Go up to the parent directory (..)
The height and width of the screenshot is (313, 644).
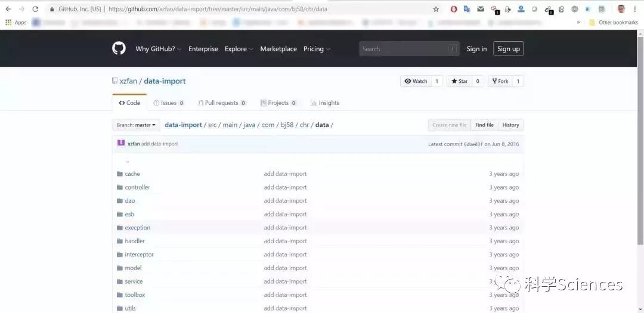coord(128,162)
